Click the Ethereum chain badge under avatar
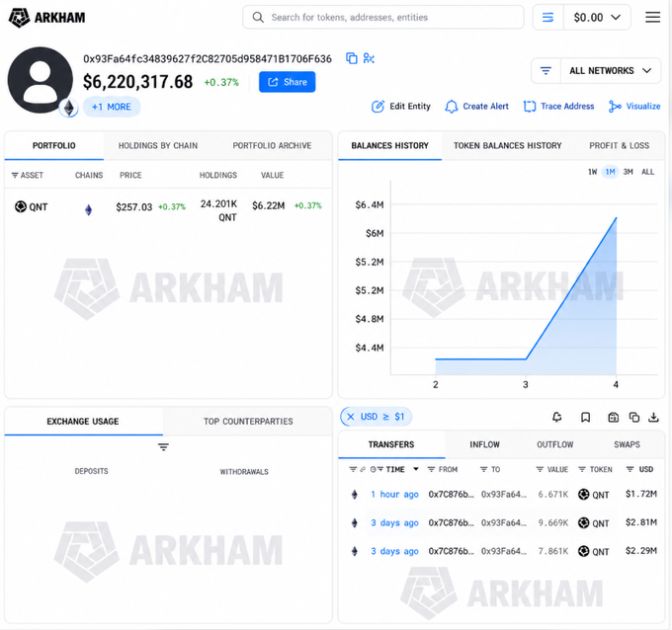Screen dimensions: 672x630 click(x=69, y=108)
